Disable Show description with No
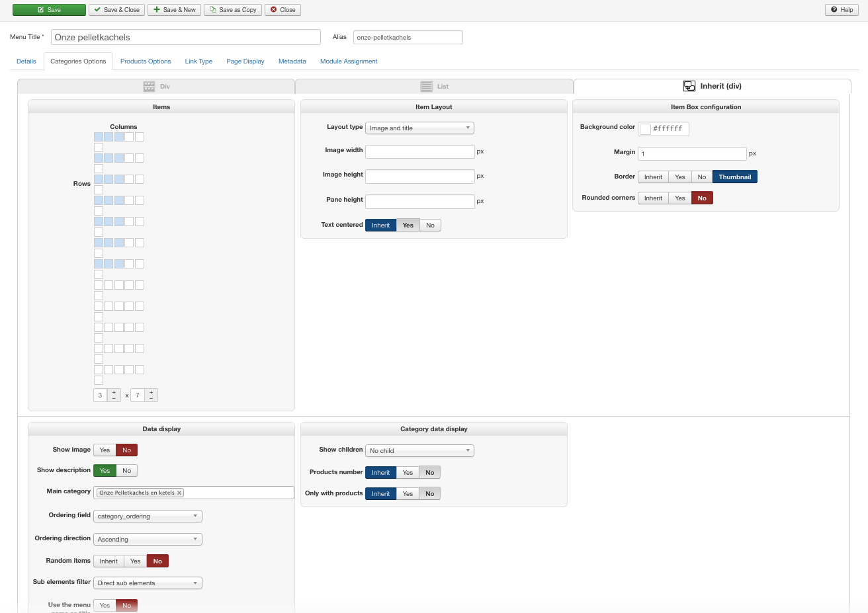 click(x=126, y=471)
